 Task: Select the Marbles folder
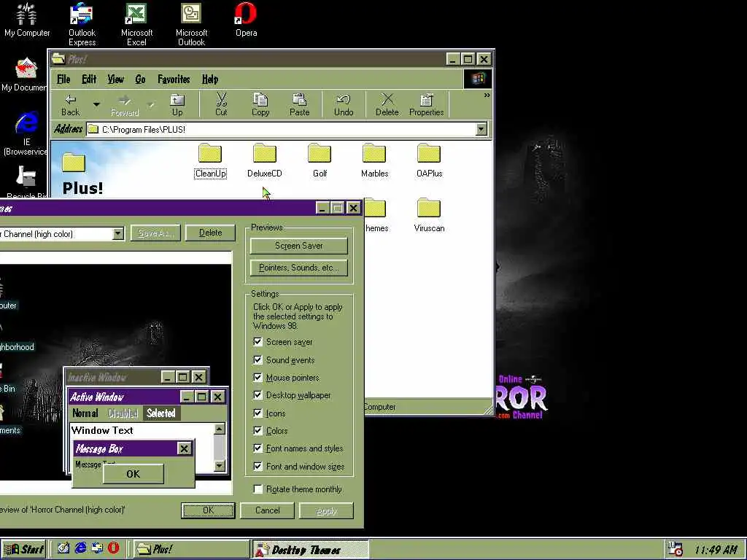tap(374, 161)
